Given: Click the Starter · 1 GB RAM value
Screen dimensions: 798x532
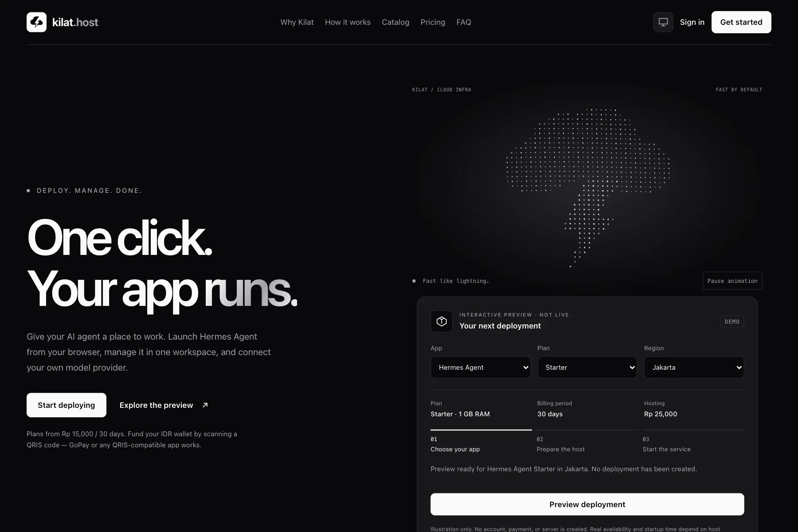Looking at the screenshot, I should (460, 414).
